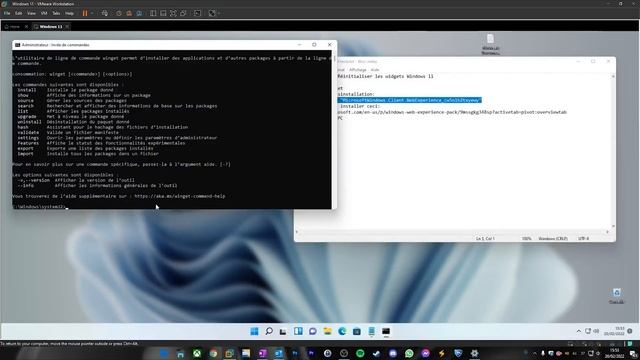Switch to Unity mode icon
This screenshot has width=640, height=360.
pos(183,13)
